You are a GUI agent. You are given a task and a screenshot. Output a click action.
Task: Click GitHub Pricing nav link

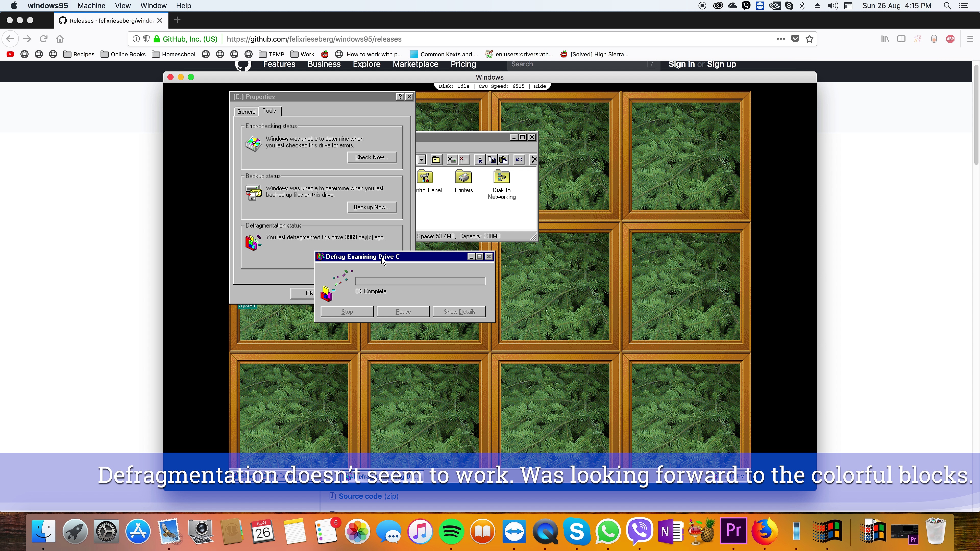pos(463,64)
